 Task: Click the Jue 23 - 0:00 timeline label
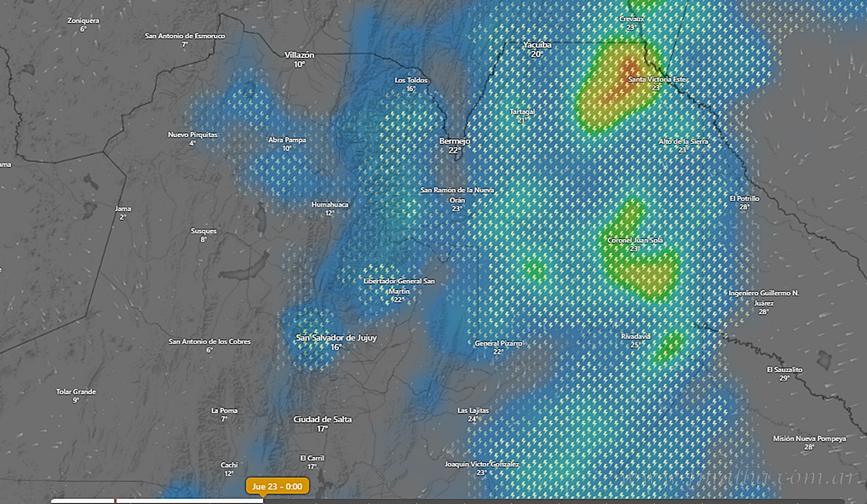277,486
